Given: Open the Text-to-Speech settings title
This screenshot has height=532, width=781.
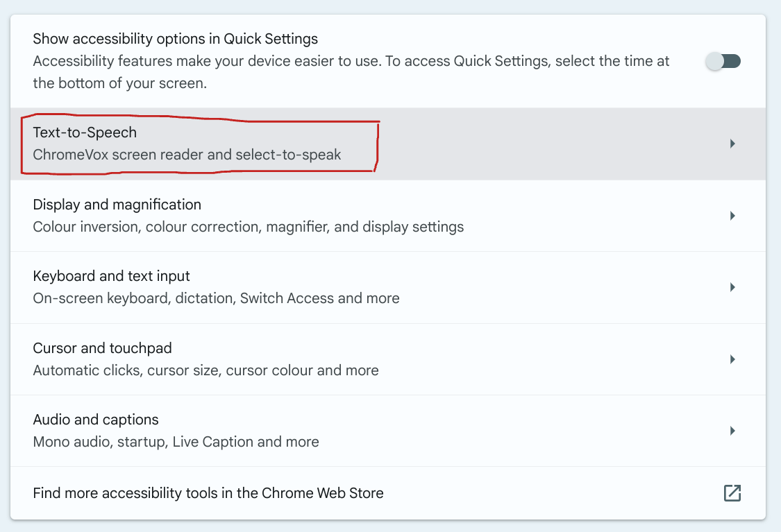Looking at the screenshot, I should click(x=85, y=132).
